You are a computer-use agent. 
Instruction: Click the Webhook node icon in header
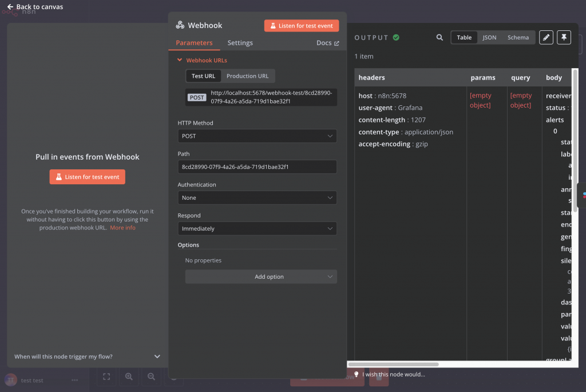coord(180,25)
